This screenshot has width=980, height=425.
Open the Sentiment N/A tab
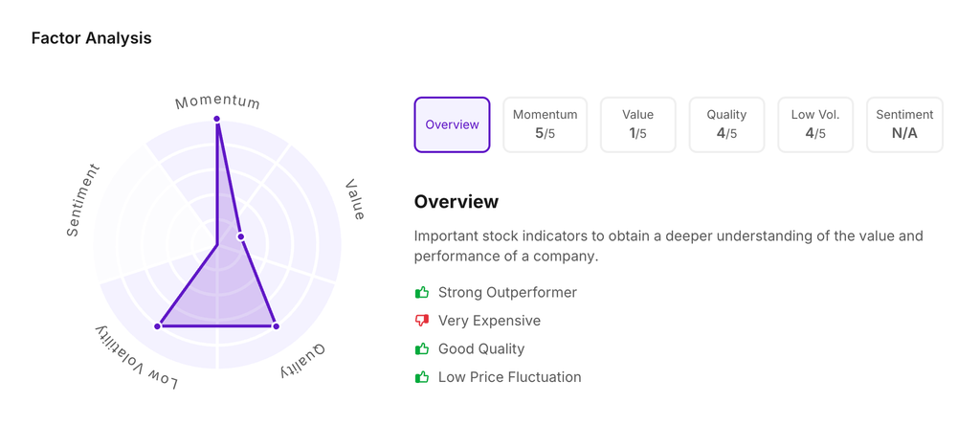(x=904, y=124)
